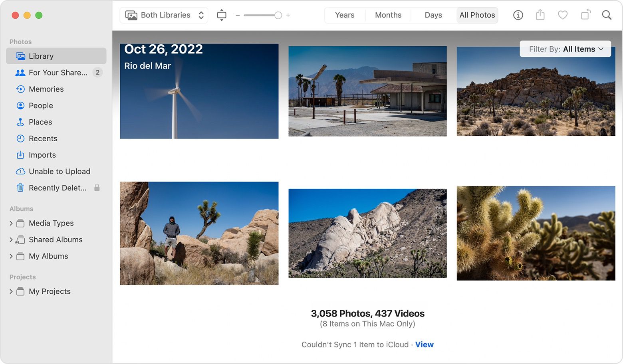Open the Filter By: All Items menu
This screenshot has height=364, width=623.
[x=565, y=49]
